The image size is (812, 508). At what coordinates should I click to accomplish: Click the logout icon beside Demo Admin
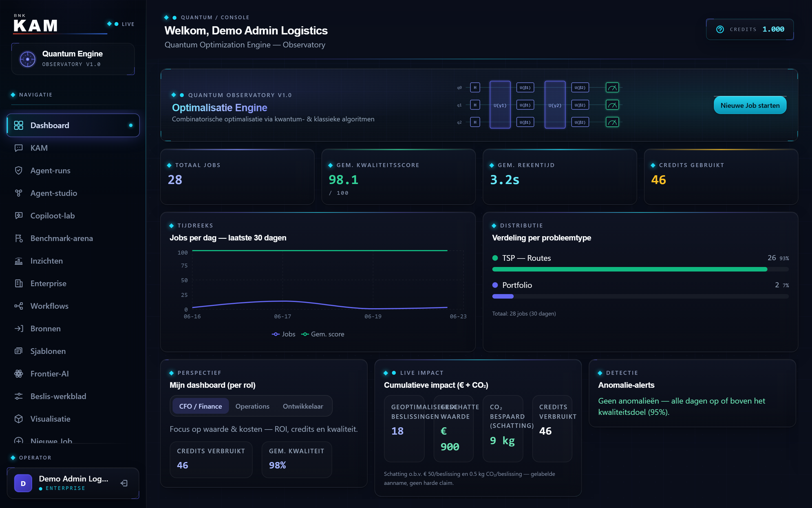124,483
